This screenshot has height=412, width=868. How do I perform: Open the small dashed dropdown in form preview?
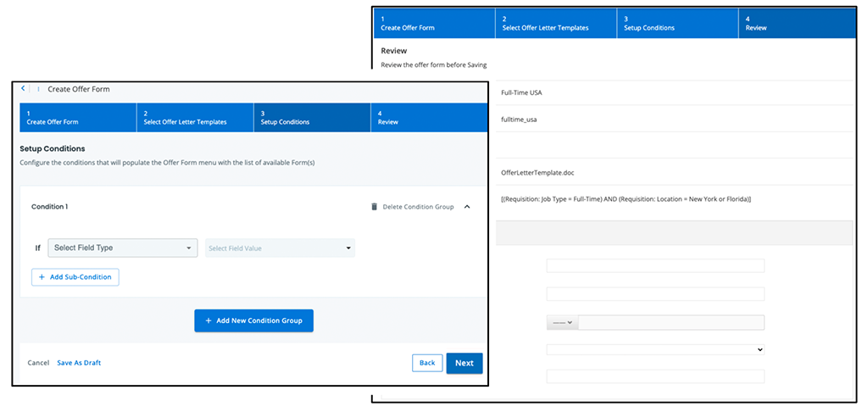pos(562,322)
